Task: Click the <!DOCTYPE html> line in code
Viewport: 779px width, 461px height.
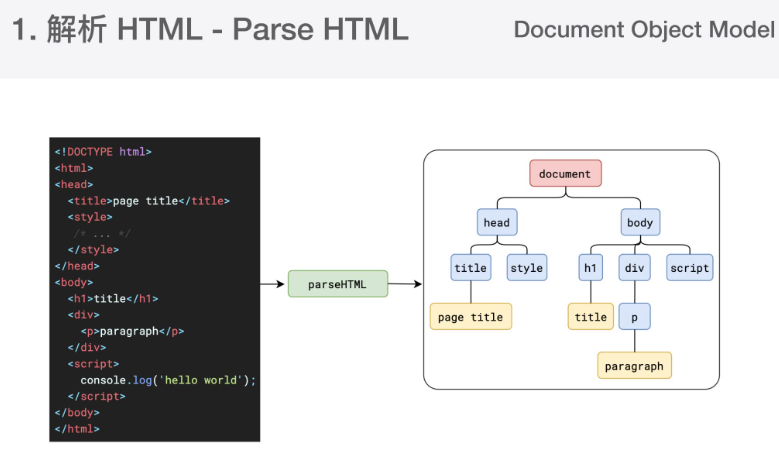Action: point(103,152)
